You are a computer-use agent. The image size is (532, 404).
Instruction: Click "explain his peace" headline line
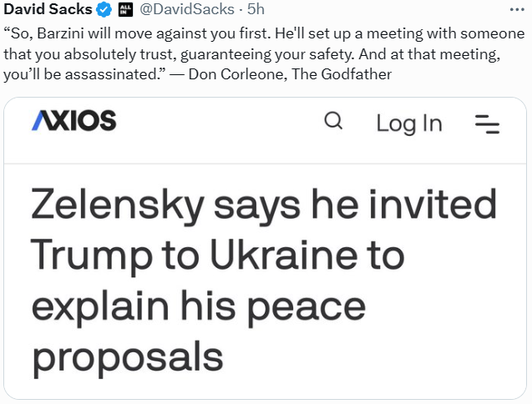pos(197,306)
